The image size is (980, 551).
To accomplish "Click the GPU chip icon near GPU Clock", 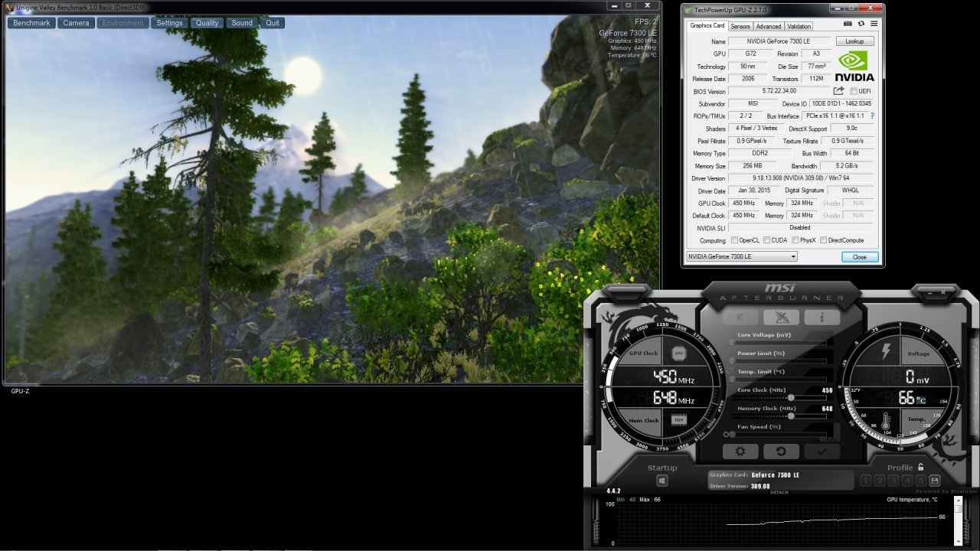I will click(678, 353).
